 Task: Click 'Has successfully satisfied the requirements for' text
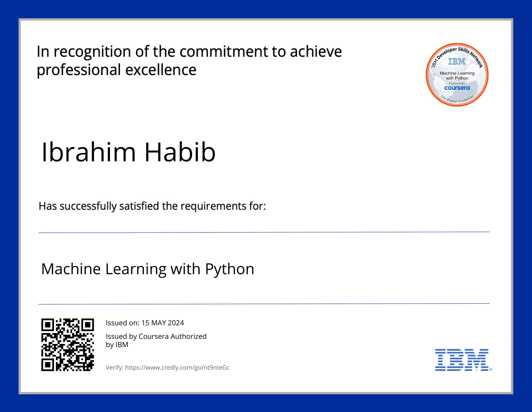(x=152, y=206)
